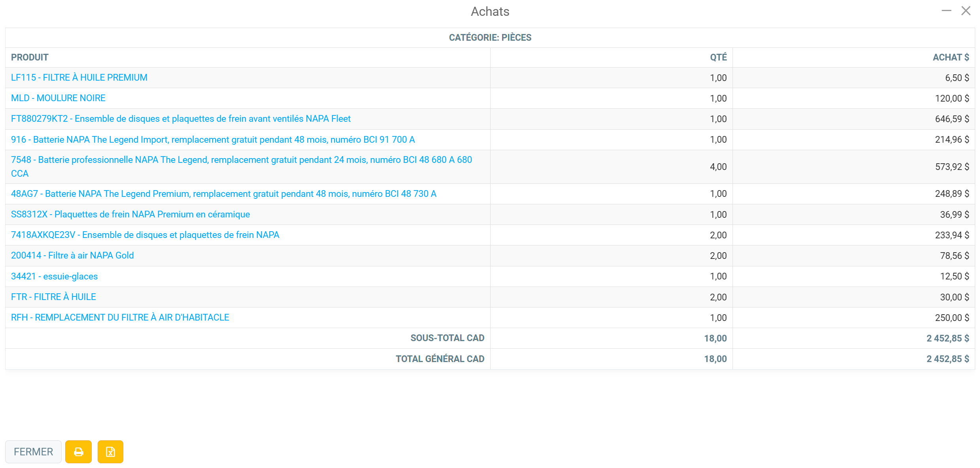Viewport: 980px width, 468px height.
Task: Select the 30,00 $ purchase amount
Action: click(x=954, y=297)
